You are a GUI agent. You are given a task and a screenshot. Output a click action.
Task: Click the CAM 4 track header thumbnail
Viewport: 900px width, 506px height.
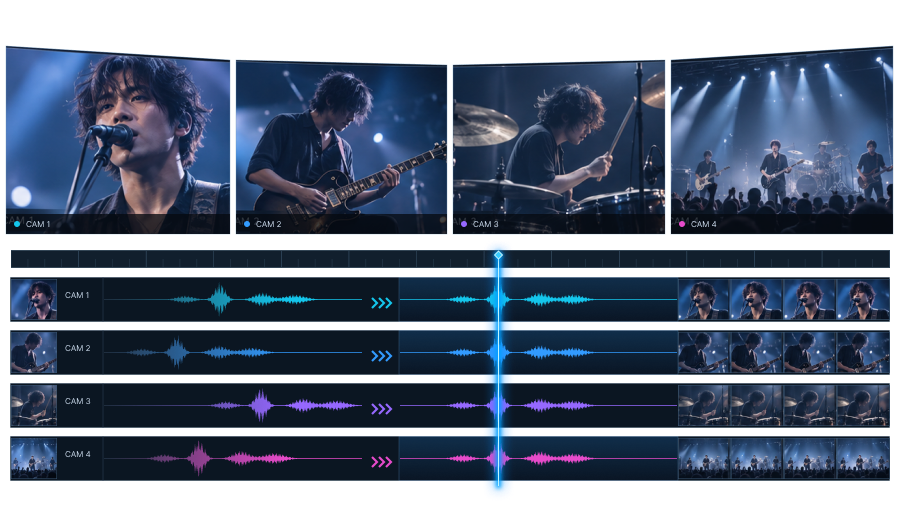(34, 458)
